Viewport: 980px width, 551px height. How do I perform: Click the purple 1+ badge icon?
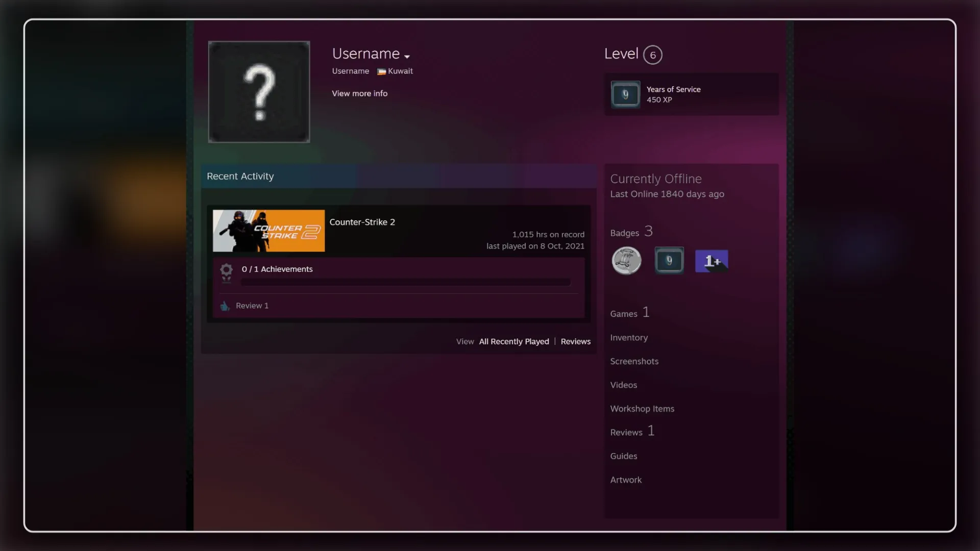(x=712, y=261)
